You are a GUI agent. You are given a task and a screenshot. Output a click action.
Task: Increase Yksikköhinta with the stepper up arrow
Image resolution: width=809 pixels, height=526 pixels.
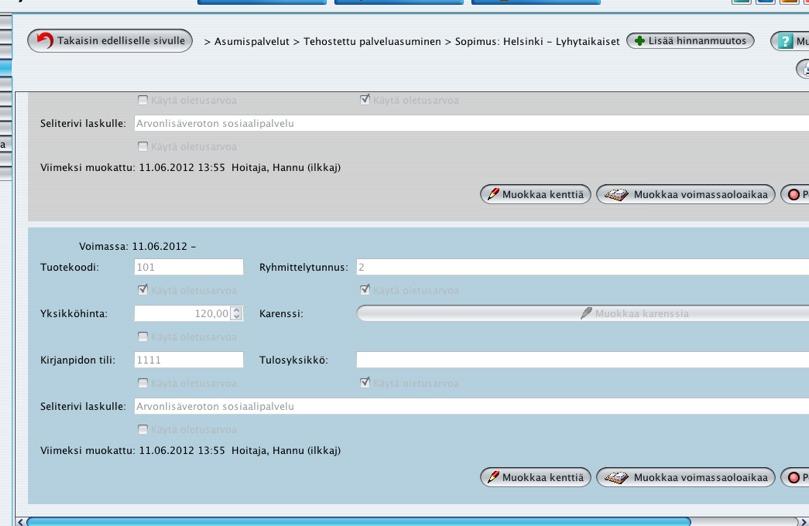pyautogui.click(x=236, y=310)
